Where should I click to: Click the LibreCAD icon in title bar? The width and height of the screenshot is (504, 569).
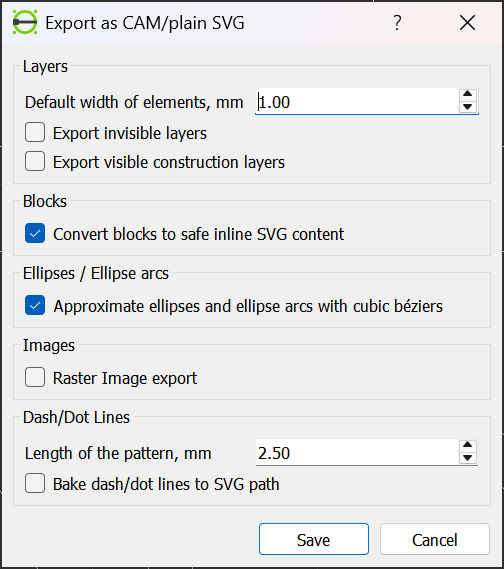[25, 22]
